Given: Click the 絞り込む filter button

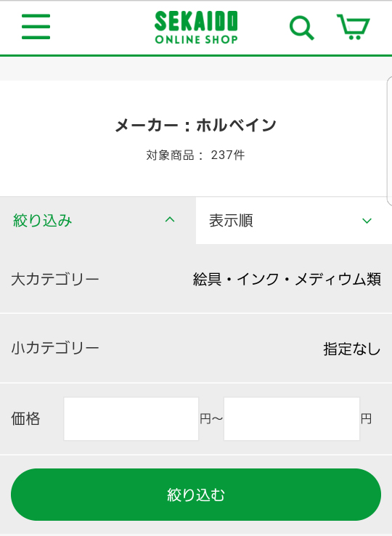Looking at the screenshot, I should coord(196,495).
